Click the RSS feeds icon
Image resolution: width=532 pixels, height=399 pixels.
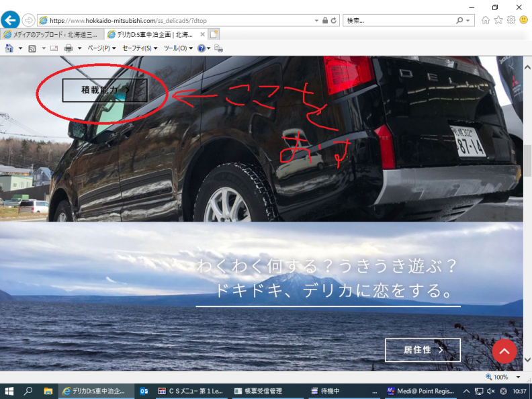(x=32, y=48)
